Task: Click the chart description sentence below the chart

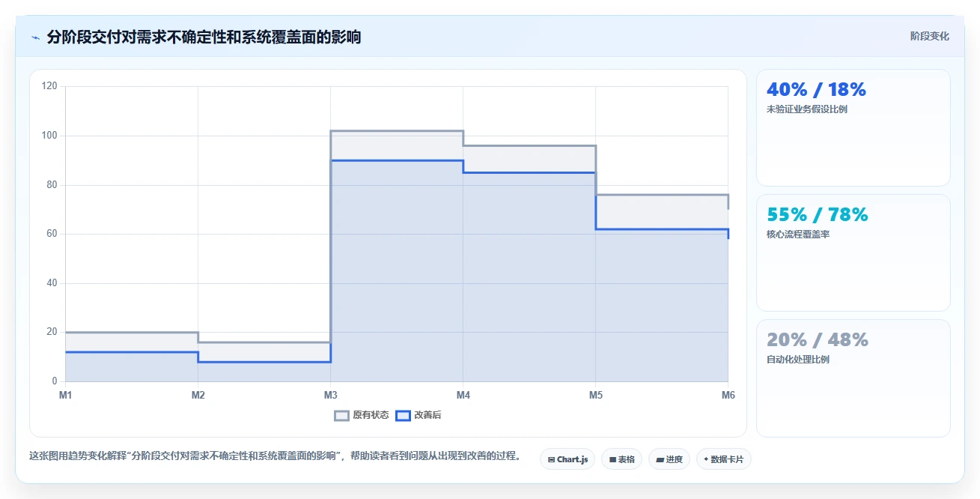Action: point(275,456)
